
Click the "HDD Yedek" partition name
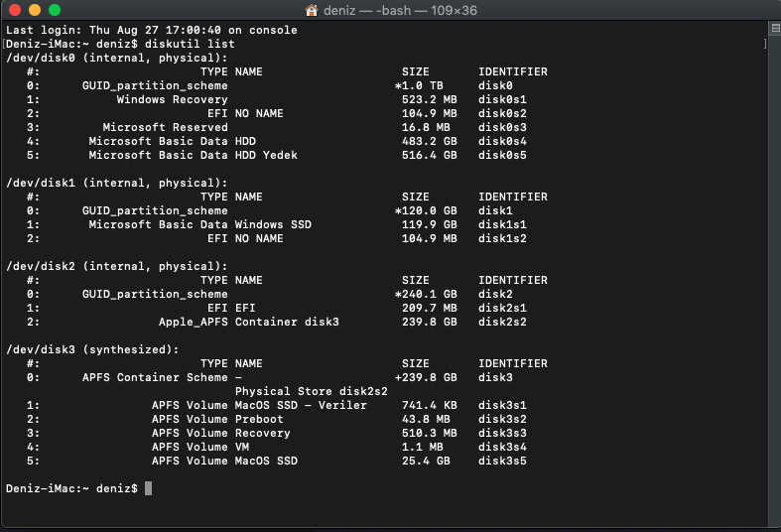tap(266, 155)
